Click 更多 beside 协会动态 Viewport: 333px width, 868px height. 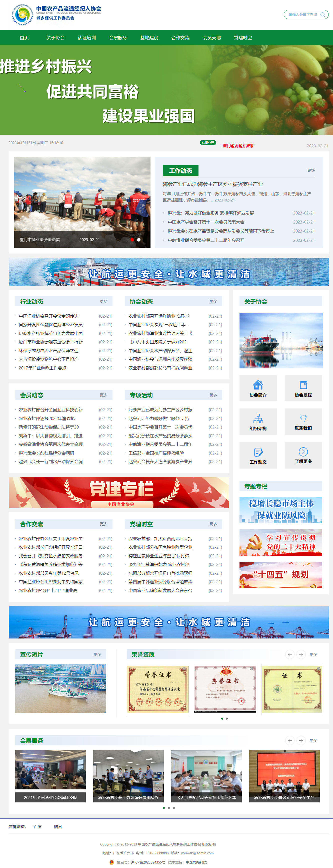213,301
